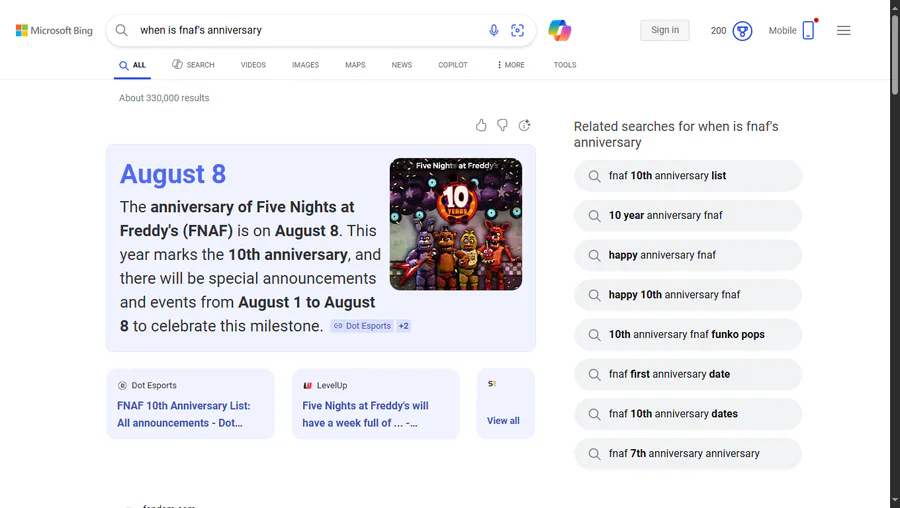This screenshot has width=900, height=508.
Task: Click the search query input field
Action: (x=310, y=30)
